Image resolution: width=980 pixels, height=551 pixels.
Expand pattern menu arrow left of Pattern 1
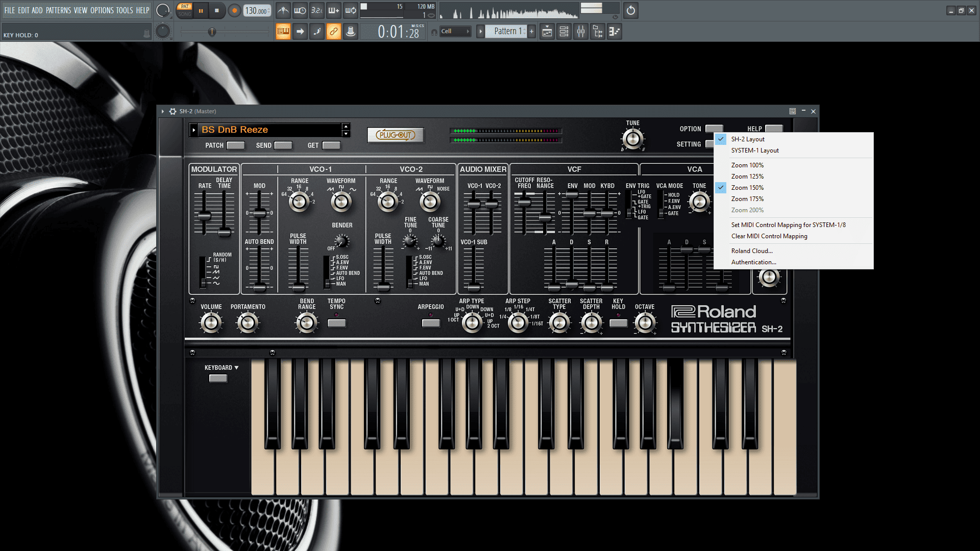click(x=480, y=32)
